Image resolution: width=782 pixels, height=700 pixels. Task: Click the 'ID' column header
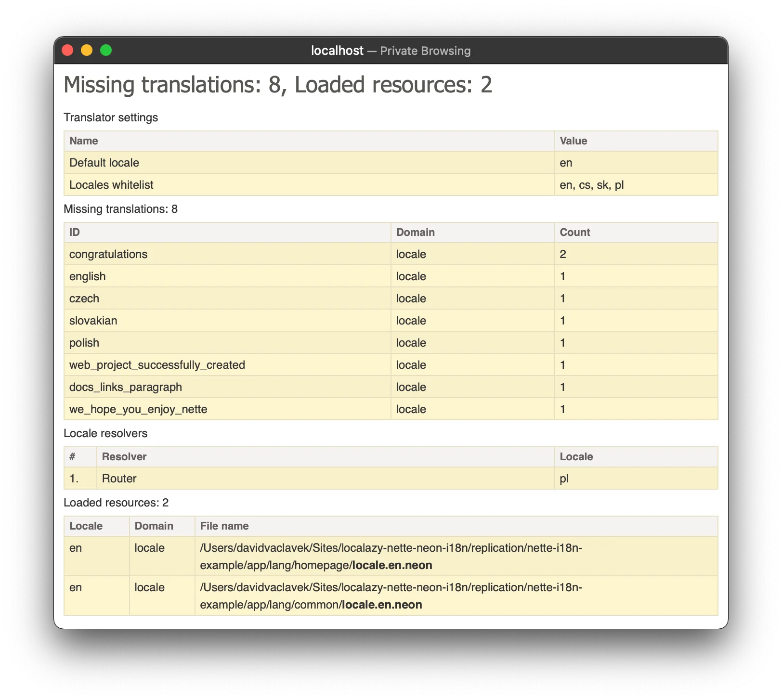tap(75, 232)
